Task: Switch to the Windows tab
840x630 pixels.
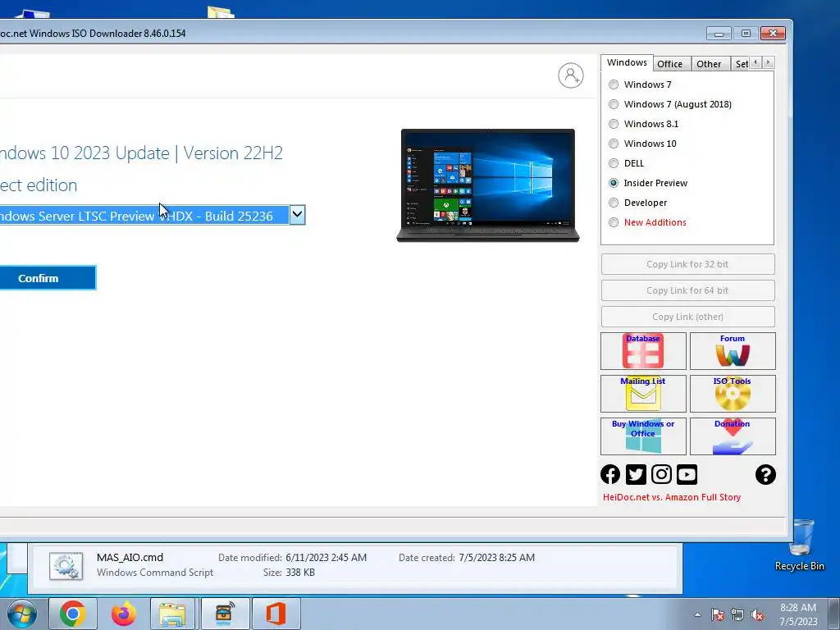Action: [627, 62]
